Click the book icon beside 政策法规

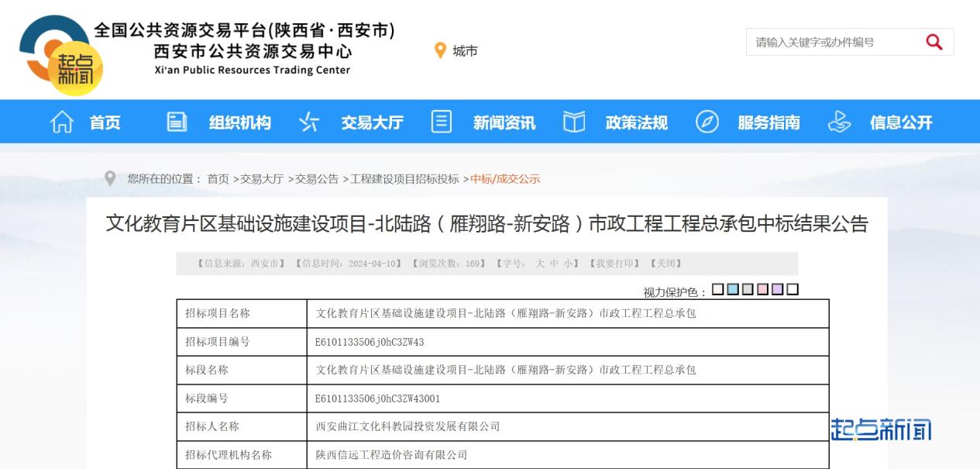click(573, 122)
